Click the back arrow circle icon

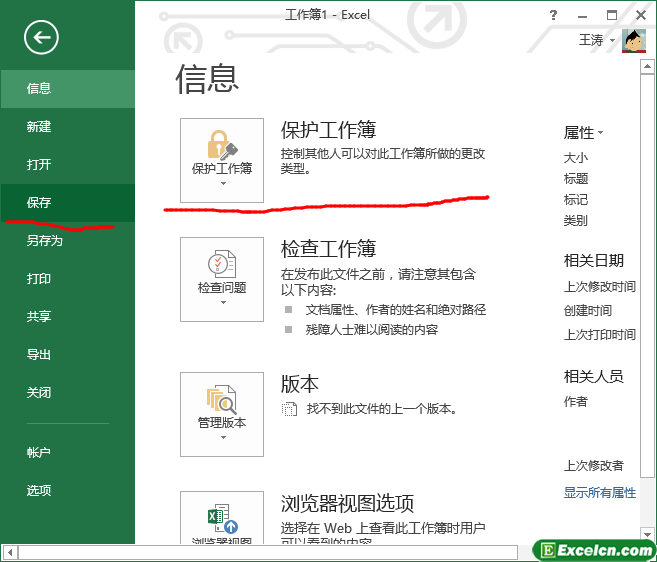pos(42,38)
